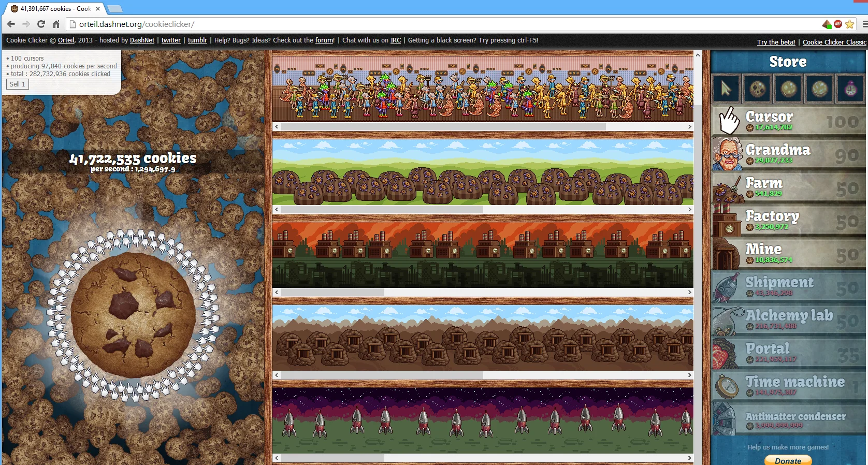This screenshot has height=465, width=868.
Task: Click the farm row left scroll arrow
Action: pyautogui.click(x=277, y=210)
